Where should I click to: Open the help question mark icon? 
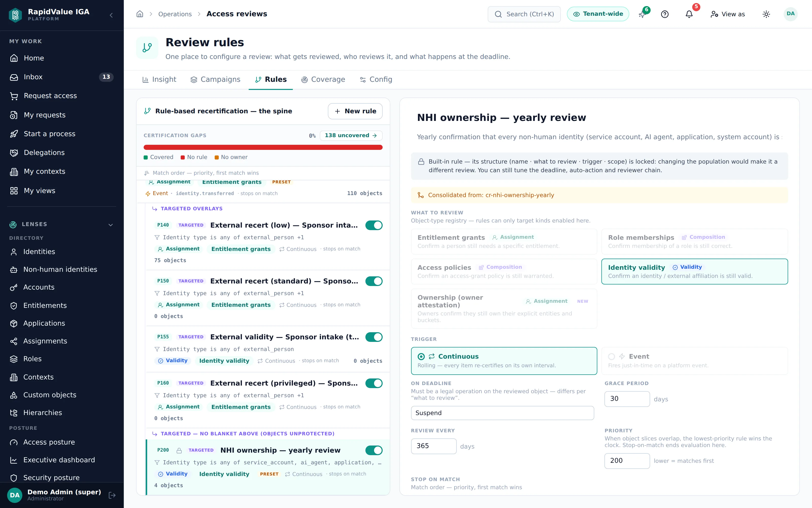[x=665, y=14]
